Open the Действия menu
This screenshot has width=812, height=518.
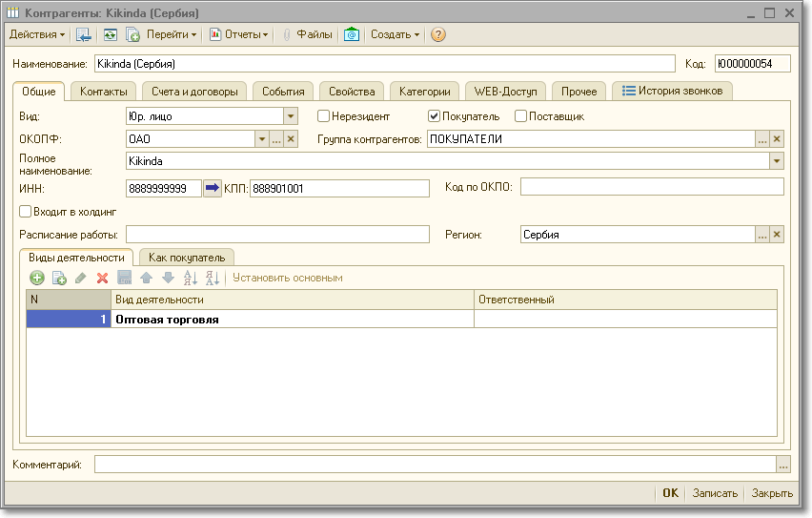click(x=37, y=34)
